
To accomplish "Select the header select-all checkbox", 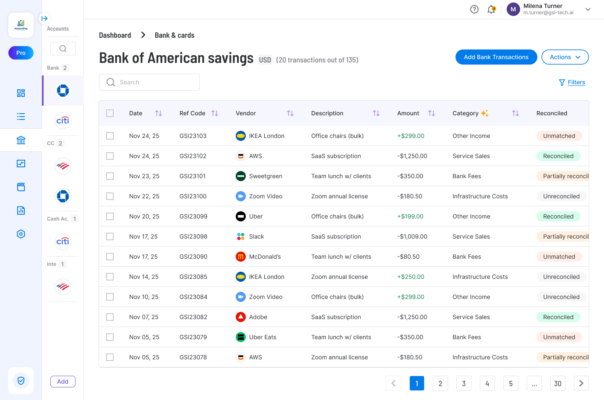I will [x=110, y=113].
